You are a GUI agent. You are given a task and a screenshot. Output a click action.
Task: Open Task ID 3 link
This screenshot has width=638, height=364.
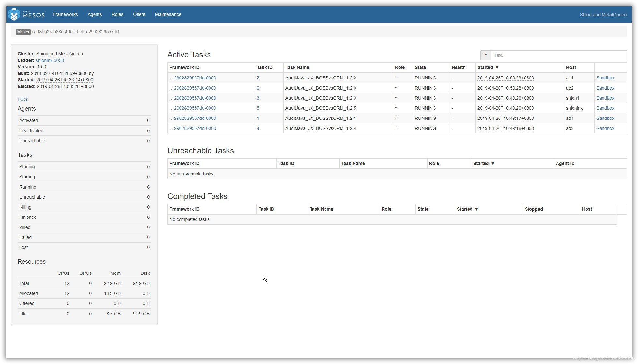tap(258, 98)
